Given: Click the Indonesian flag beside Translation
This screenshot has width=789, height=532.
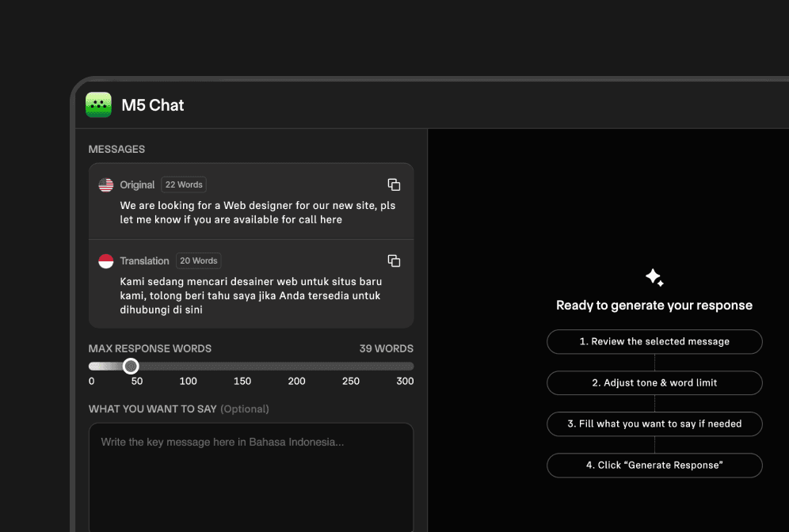Looking at the screenshot, I should click(x=106, y=260).
